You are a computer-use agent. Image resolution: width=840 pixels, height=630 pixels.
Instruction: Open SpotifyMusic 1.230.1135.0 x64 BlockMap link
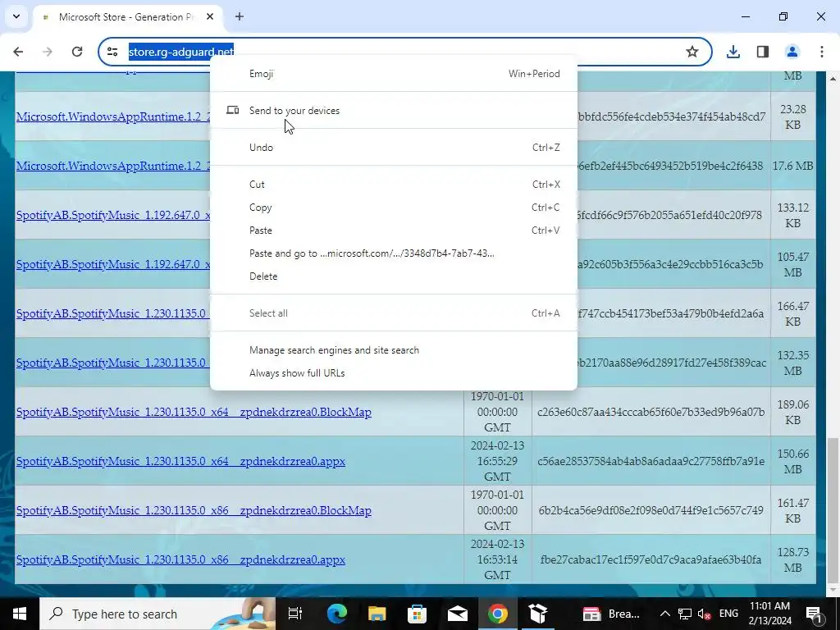click(x=194, y=412)
